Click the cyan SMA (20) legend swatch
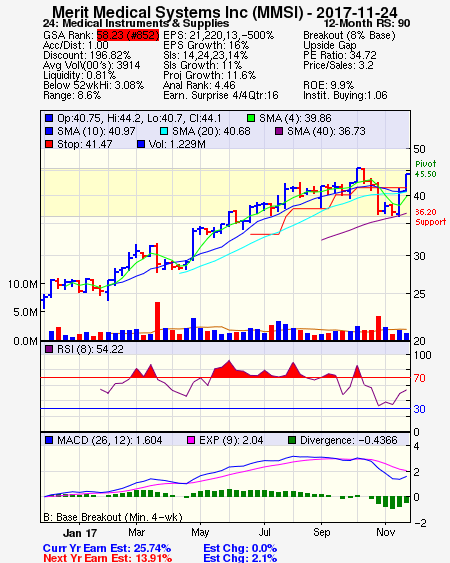The image size is (450, 563). (x=164, y=131)
